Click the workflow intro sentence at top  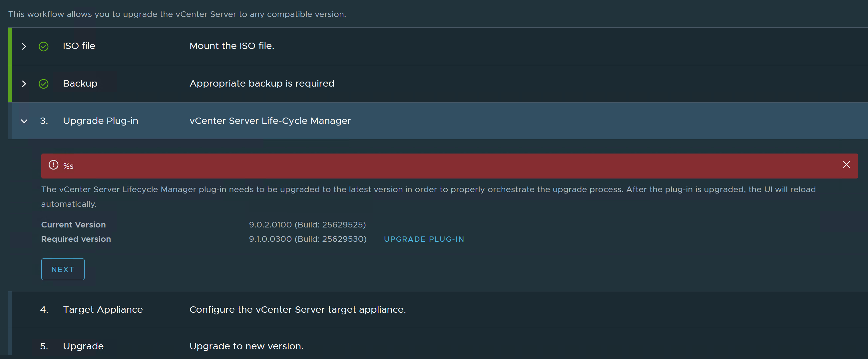tap(177, 14)
